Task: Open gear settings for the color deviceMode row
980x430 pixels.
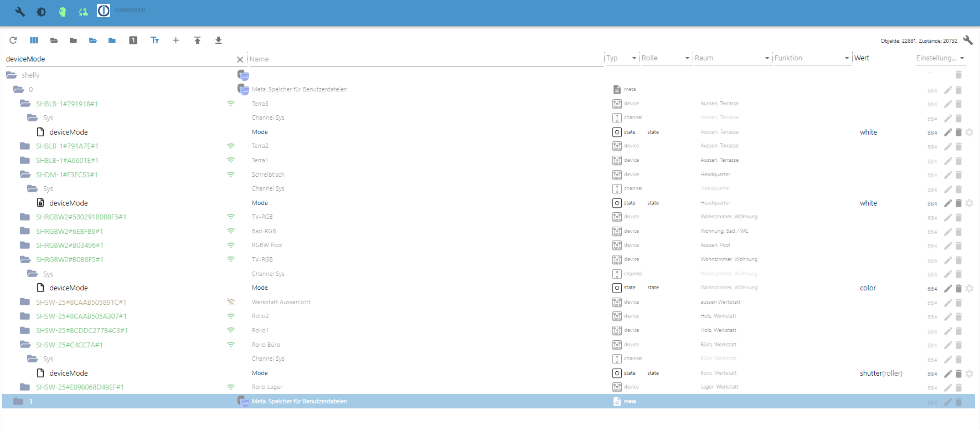Action: pyautogui.click(x=969, y=288)
